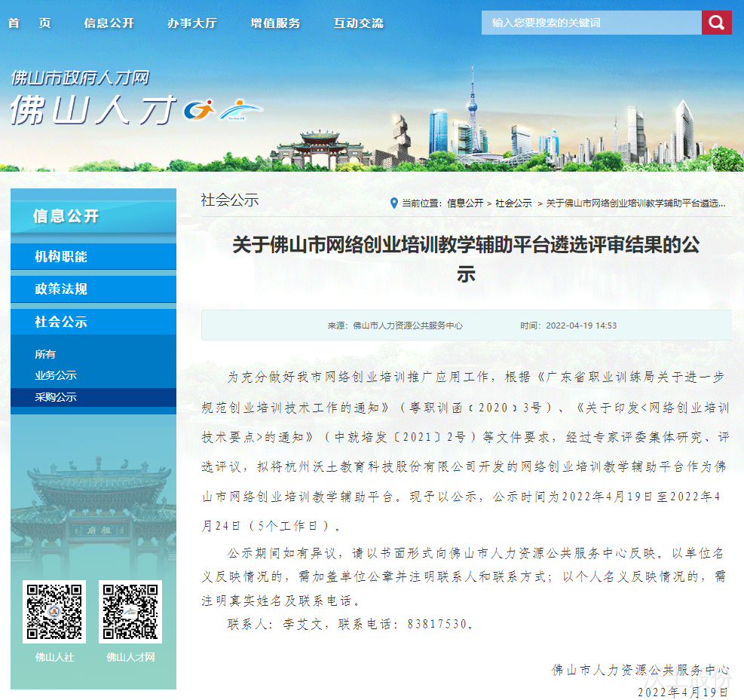Select 互动交流 in the navigation bar
This screenshot has width=744, height=700.
pyautogui.click(x=358, y=23)
